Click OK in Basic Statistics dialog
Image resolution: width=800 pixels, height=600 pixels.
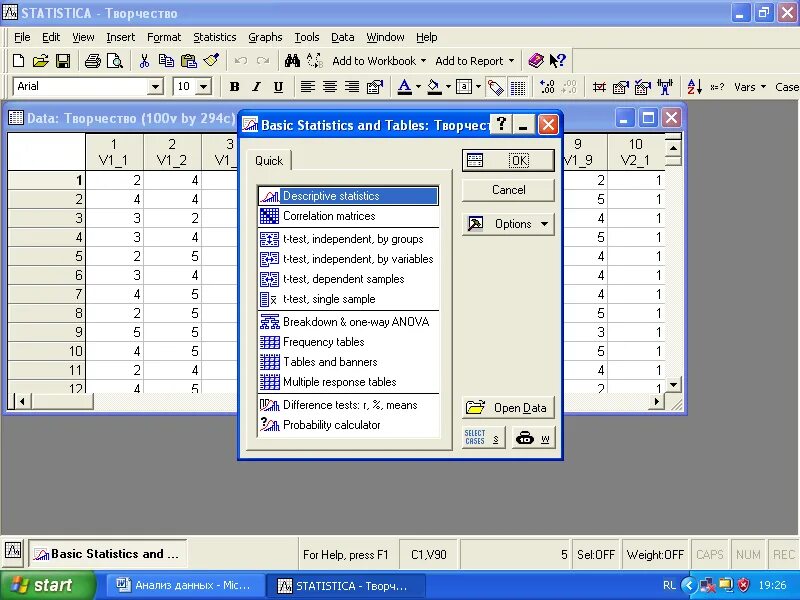pyautogui.click(x=508, y=161)
